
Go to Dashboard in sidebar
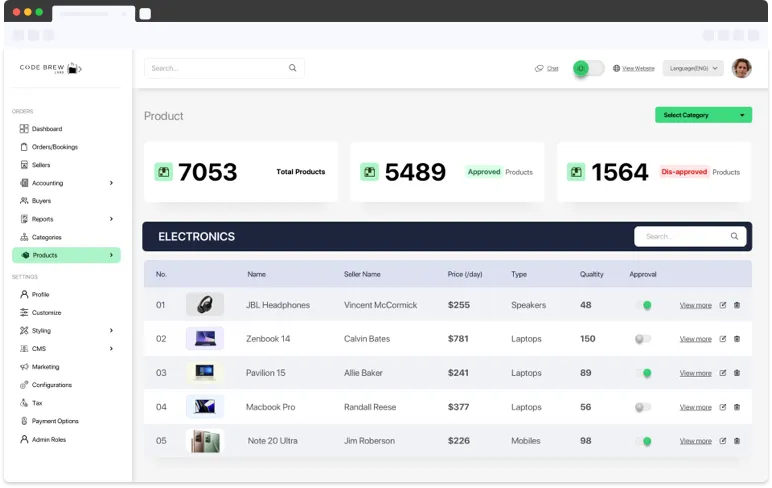click(x=46, y=129)
